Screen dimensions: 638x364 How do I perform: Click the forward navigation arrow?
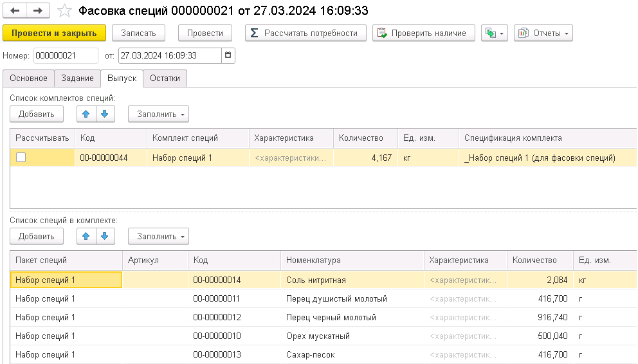click(x=37, y=11)
